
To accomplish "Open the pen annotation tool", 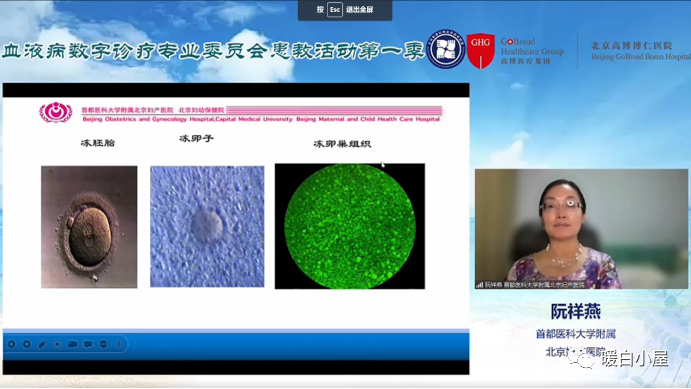I will [x=42, y=344].
